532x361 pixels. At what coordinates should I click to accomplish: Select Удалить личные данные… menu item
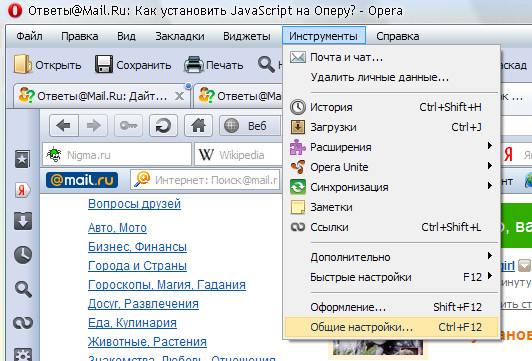[392, 77]
